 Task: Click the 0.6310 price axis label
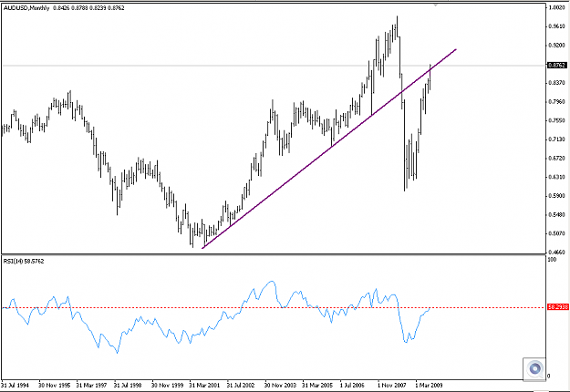556,177
